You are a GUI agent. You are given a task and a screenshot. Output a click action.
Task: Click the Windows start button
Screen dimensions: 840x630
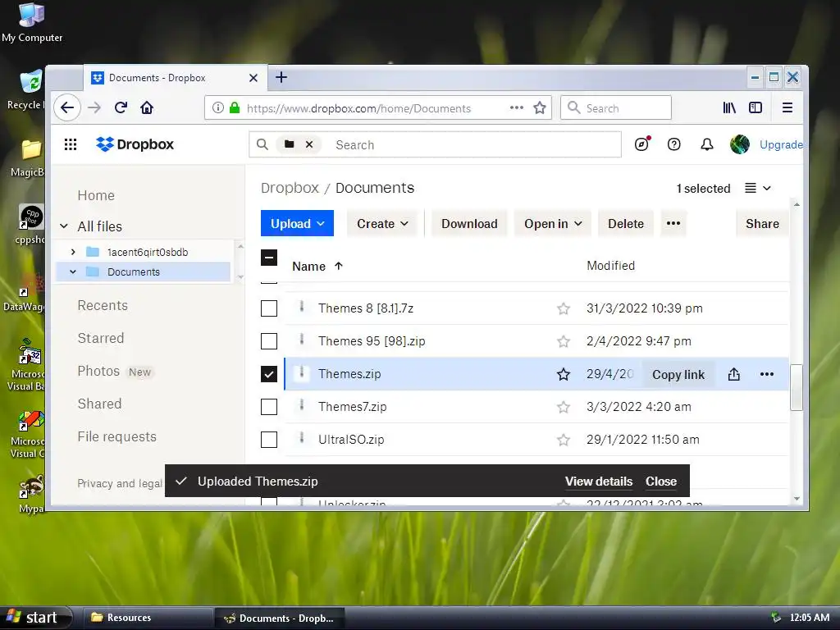(x=35, y=618)
